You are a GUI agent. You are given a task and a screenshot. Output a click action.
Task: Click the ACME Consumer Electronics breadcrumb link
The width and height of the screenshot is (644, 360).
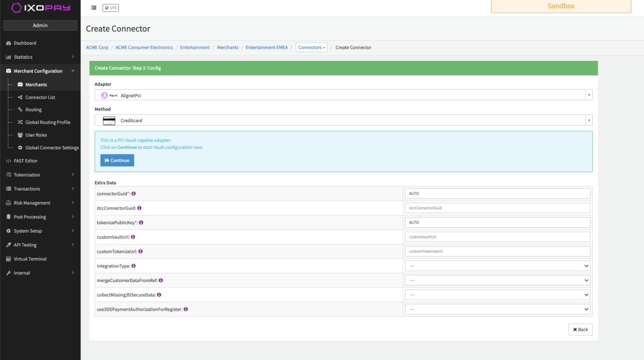(144, 47)
